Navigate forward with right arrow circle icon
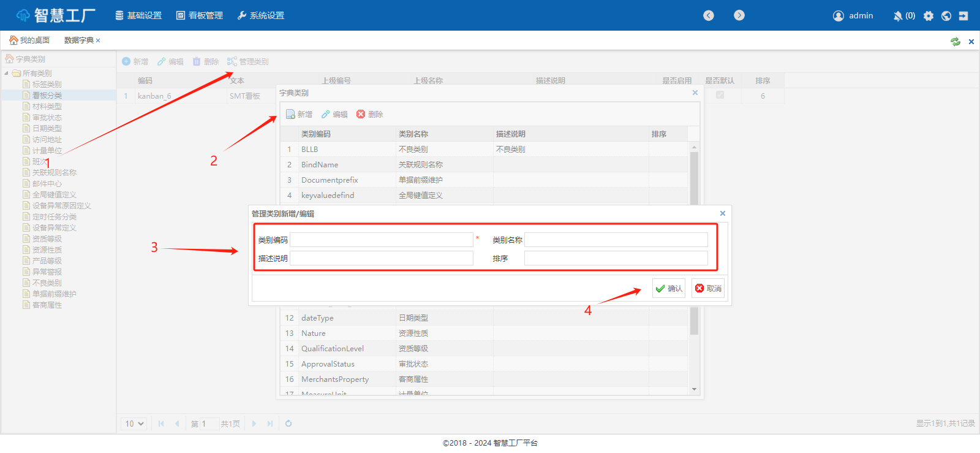Screen dimensions: 980x453 tap(739, 15)
